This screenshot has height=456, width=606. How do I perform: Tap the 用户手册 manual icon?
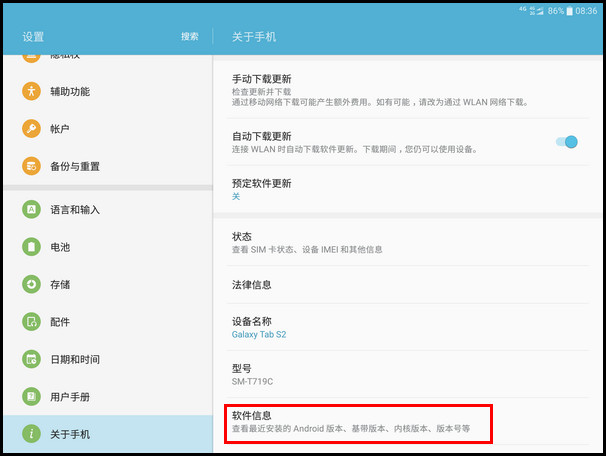(31, 396)
